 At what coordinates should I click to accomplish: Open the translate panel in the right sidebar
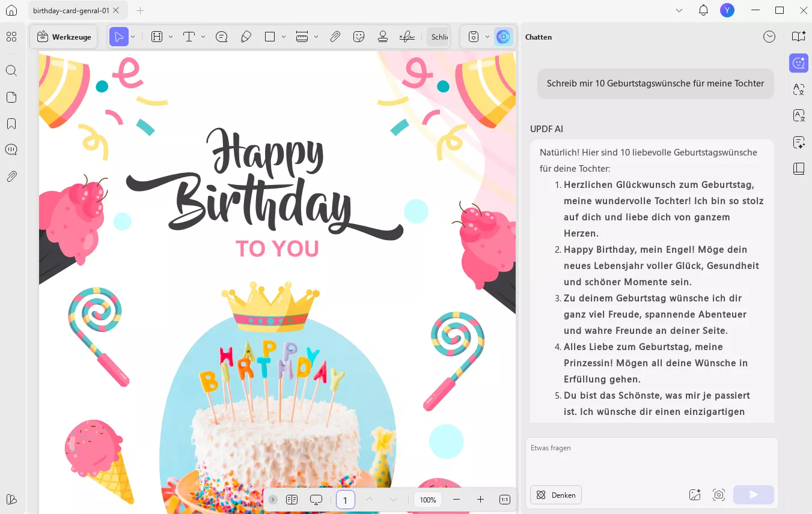[x=799, y=89]
